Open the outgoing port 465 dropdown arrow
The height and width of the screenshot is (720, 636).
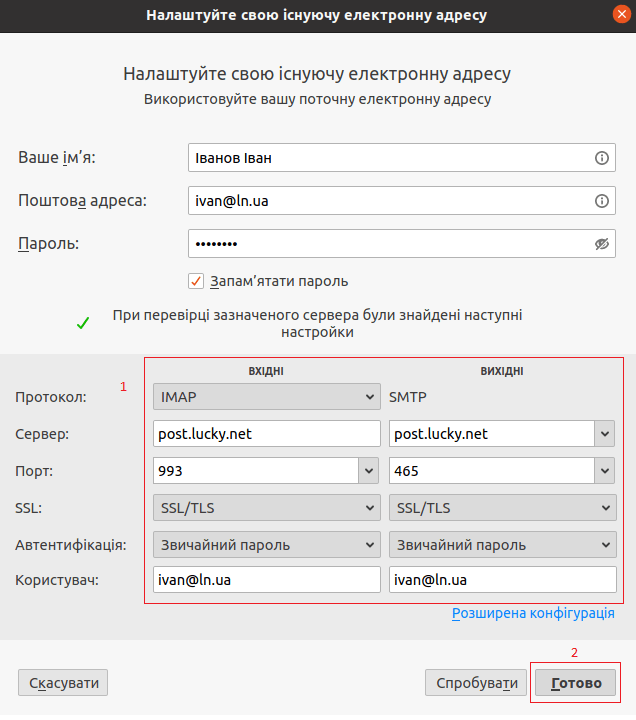[605, 471]
